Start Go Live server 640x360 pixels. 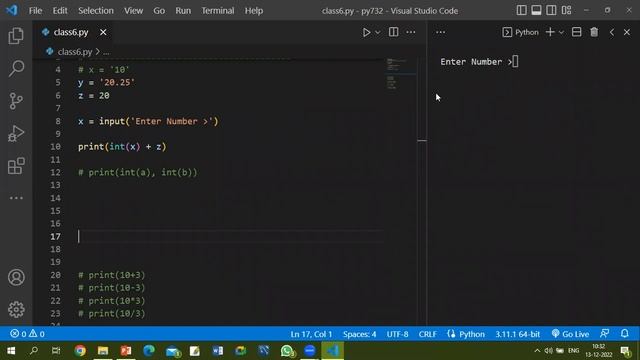[x=570, y=334]
